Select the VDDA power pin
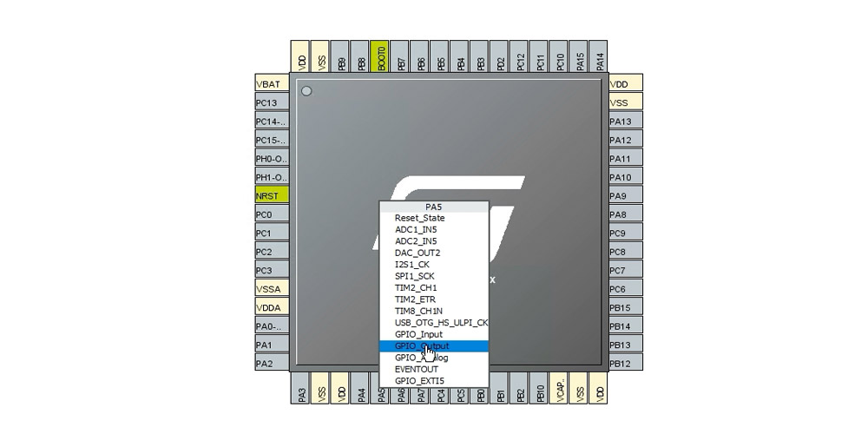The image size is (868, 434). click(272, 307)
